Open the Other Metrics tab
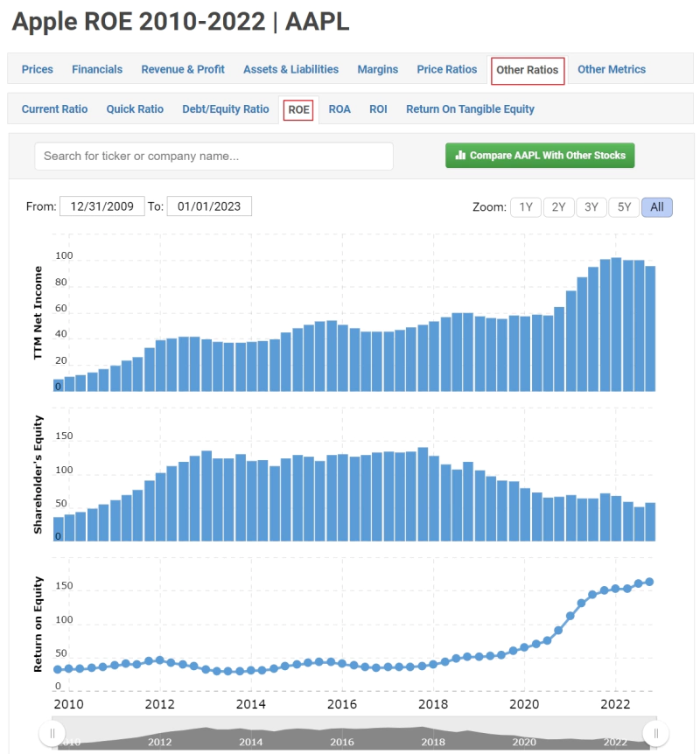This screenshot has height=754, width=700. click(612, 69)
